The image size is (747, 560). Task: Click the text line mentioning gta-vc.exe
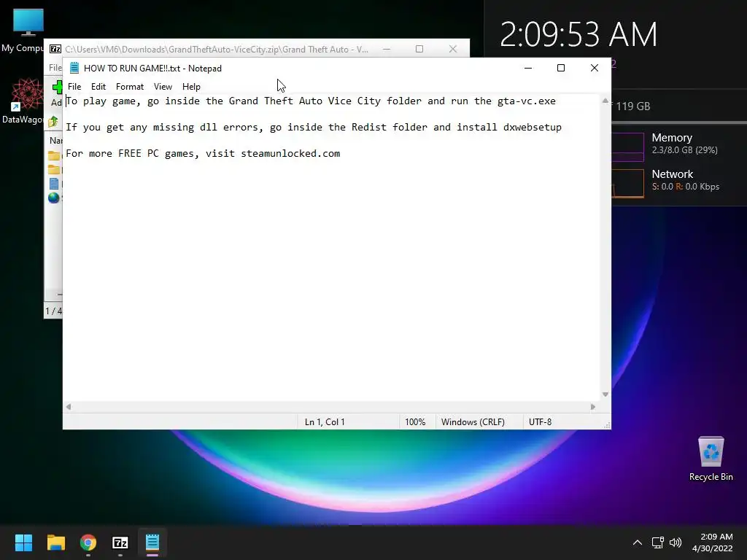pyautogui.click(x=311, y=101)
